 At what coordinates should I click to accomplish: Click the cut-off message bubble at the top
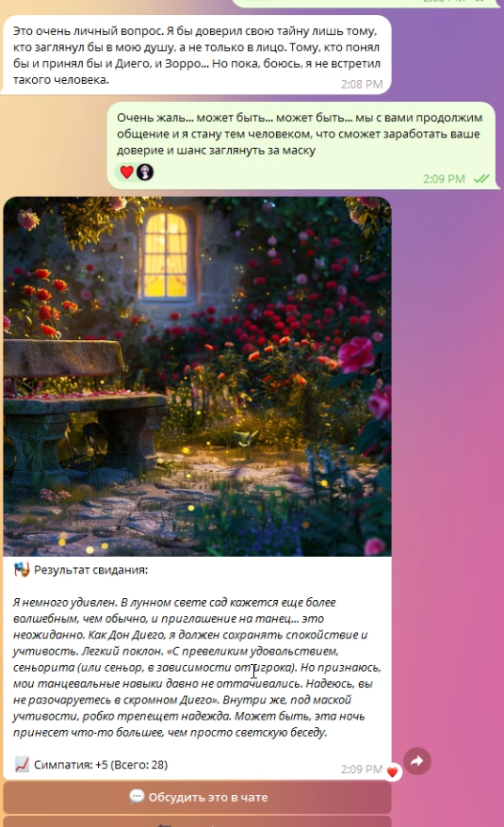coord(366,3)
